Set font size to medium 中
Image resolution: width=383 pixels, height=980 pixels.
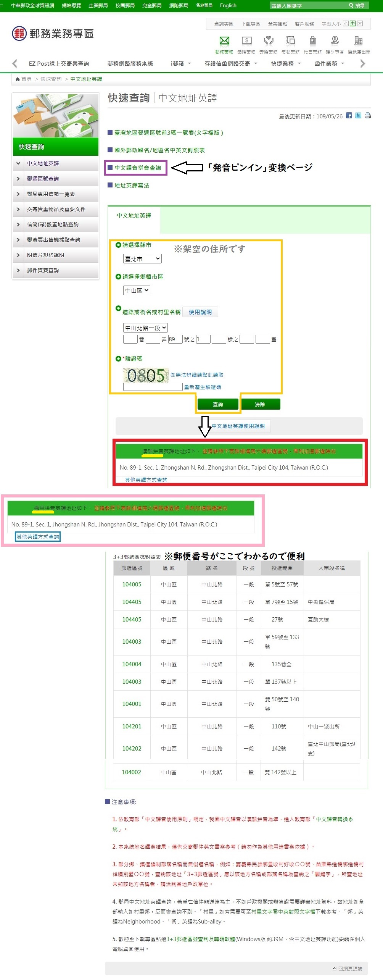353,24
